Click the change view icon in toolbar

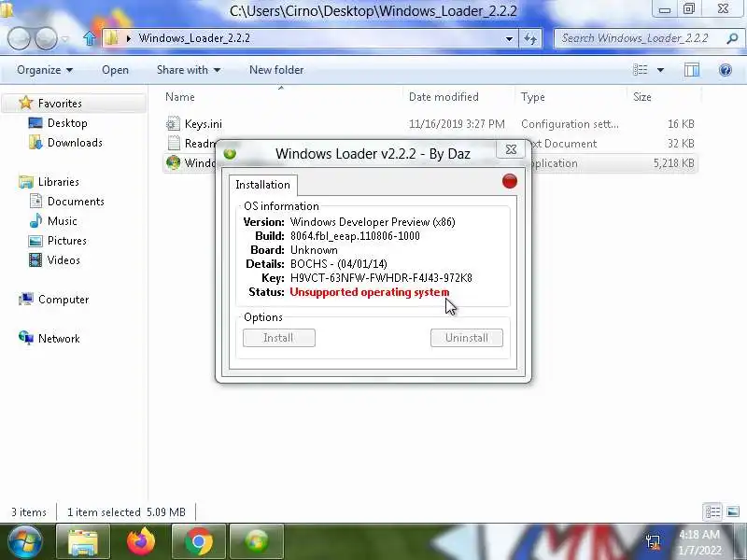(641, 70)
